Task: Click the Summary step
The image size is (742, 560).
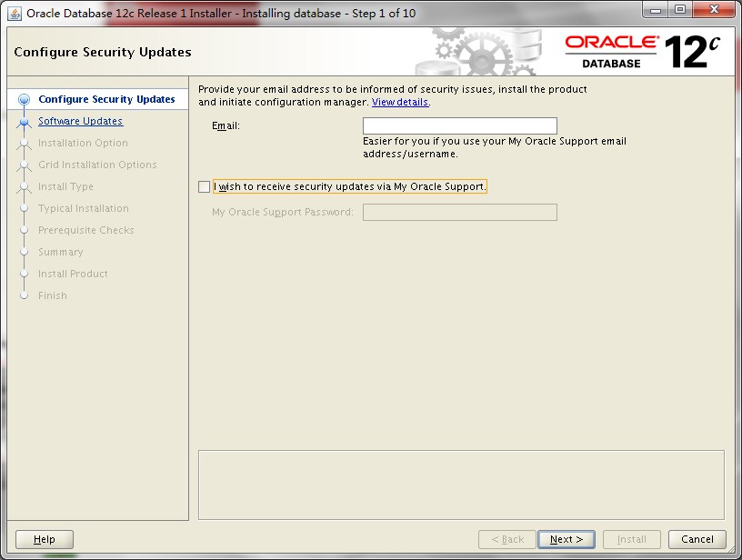Action: tap(61, 252)
